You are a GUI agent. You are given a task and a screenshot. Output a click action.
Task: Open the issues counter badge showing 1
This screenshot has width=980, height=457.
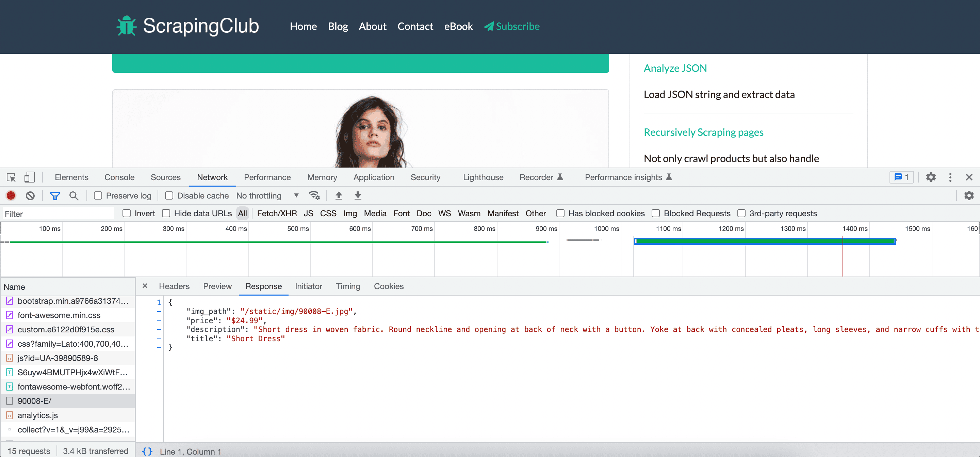pos(901,177)
